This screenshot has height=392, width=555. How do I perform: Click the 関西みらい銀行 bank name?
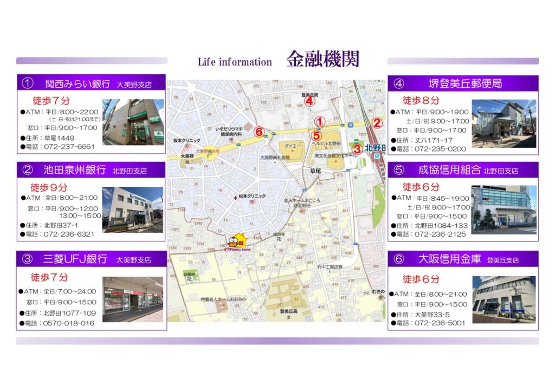pos(78,84)
